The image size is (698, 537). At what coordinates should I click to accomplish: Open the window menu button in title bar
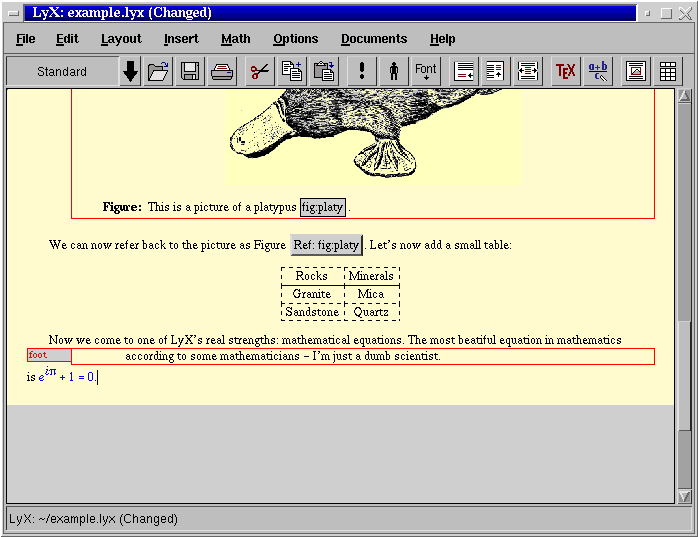pos(13,13)
